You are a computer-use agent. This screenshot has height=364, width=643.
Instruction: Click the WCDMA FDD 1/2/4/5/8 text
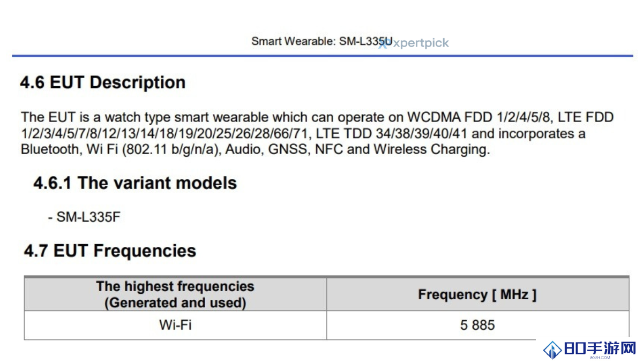[x=481, y=117]
